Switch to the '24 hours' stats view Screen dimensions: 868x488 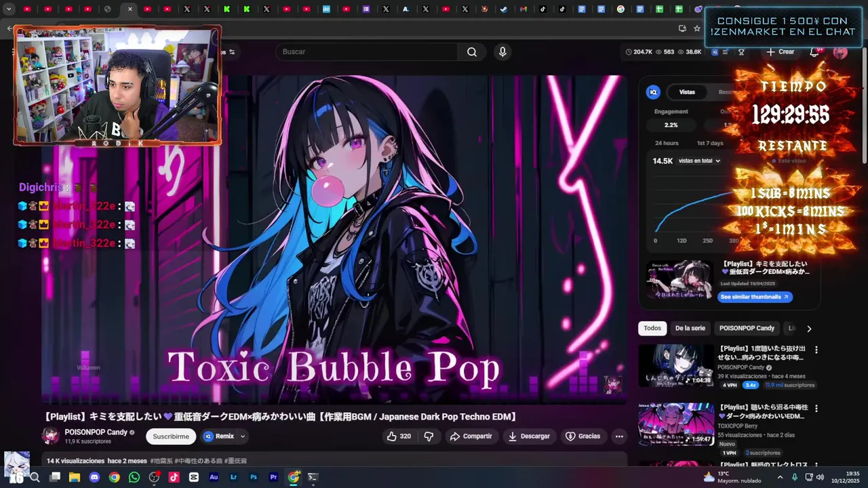tap(667, 143)
